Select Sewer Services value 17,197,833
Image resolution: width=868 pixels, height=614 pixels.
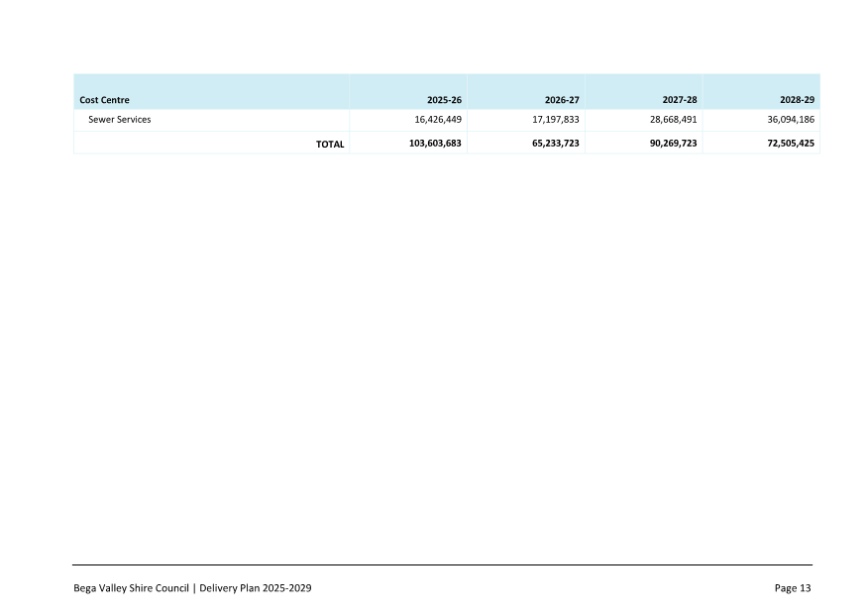pyautogui.click(x=553, y=119)
